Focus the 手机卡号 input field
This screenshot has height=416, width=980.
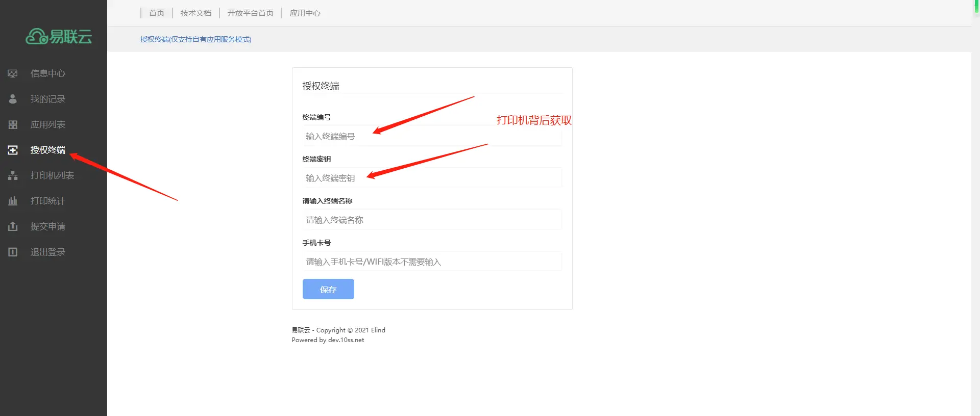432,262
